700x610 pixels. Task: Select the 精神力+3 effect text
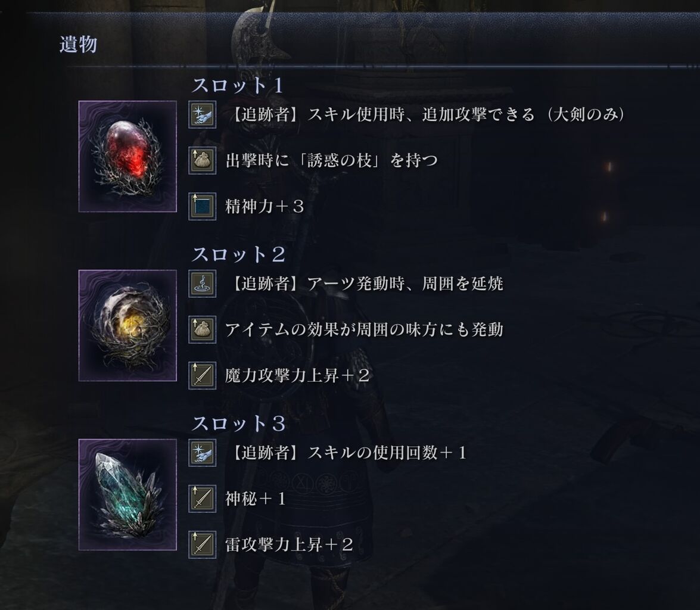pos(265,206)
